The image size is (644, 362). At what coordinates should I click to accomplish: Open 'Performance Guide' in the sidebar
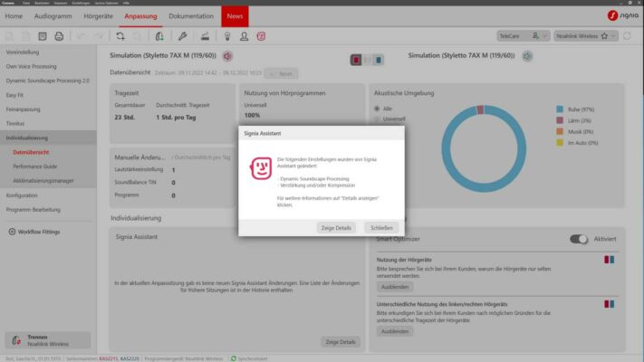click(x=35, y=167)
